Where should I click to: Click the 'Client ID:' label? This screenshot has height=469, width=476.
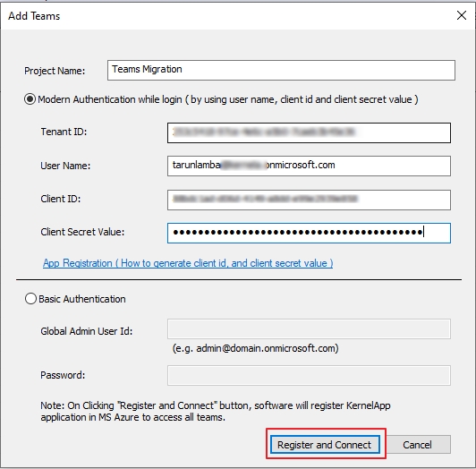[x=61, y=199]
